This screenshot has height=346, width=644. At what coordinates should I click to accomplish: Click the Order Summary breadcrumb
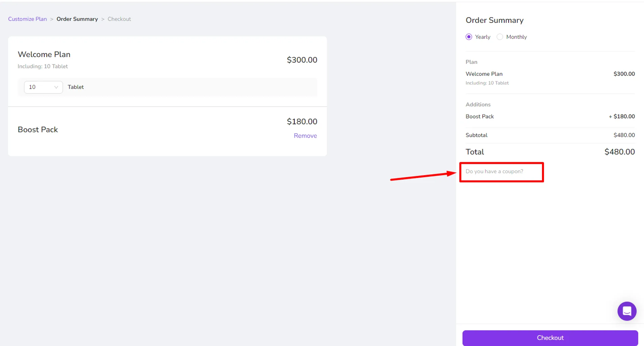[x=77, y=19]
